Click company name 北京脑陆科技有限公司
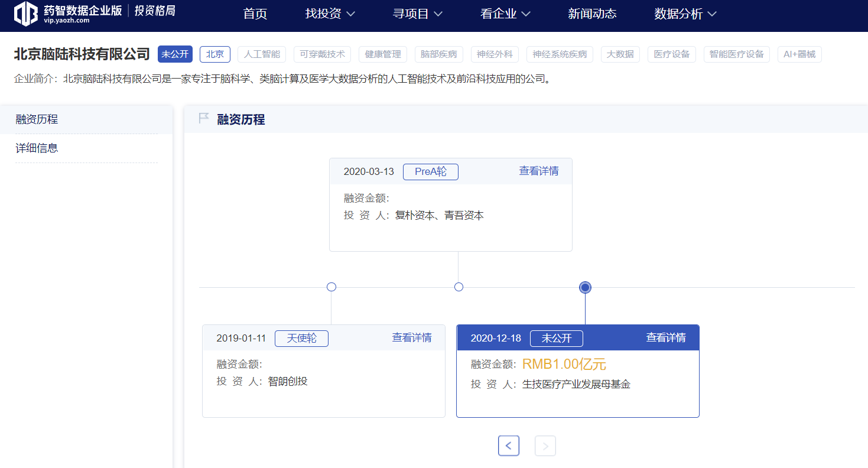 tap(82, 54)
